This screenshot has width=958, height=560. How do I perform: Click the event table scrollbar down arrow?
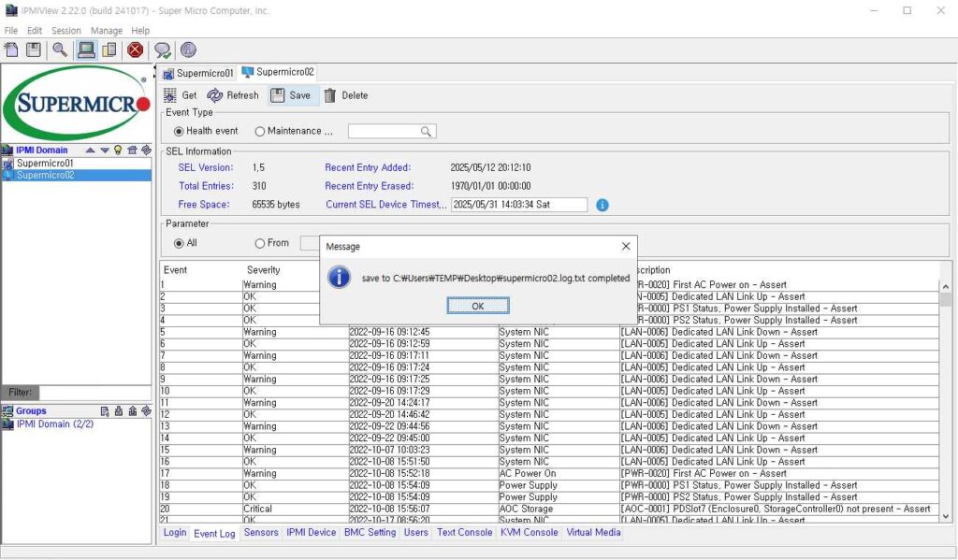(x=946, y=517)
